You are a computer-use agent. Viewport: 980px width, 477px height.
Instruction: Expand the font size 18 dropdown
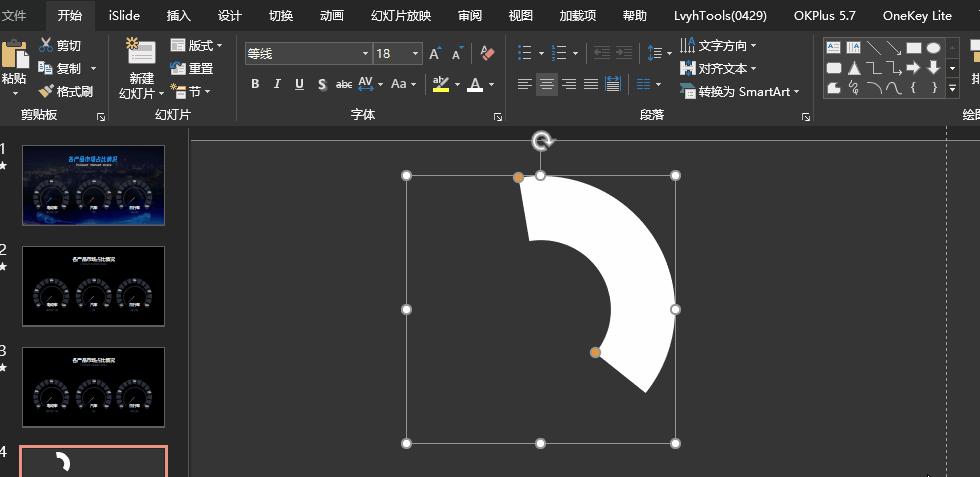pos(415,53)
